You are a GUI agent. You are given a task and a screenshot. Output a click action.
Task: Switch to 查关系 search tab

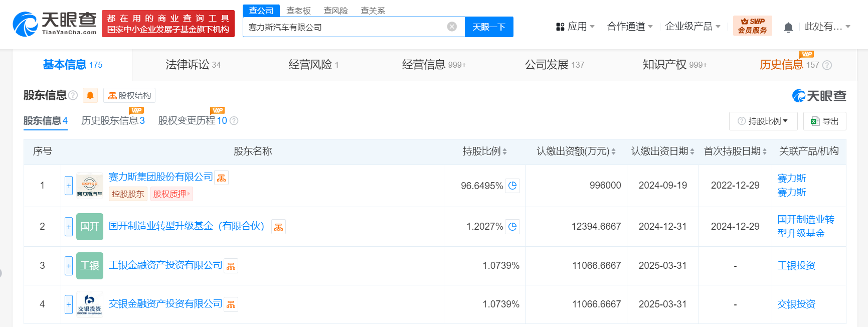click(373, 11)
